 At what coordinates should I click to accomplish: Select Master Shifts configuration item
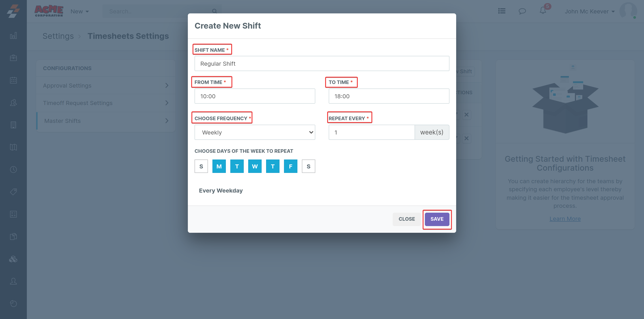(106, 121)
